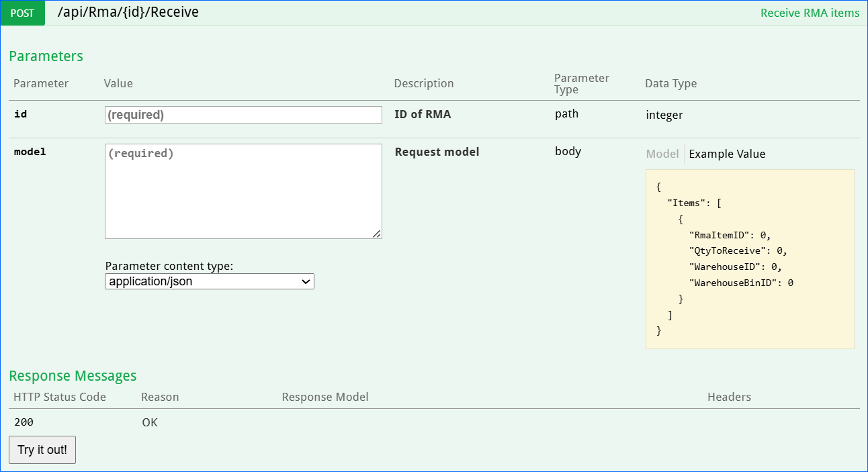Click the 'ID of RMA' description text
The image size is (868, 472).
(x=423, y=114)
